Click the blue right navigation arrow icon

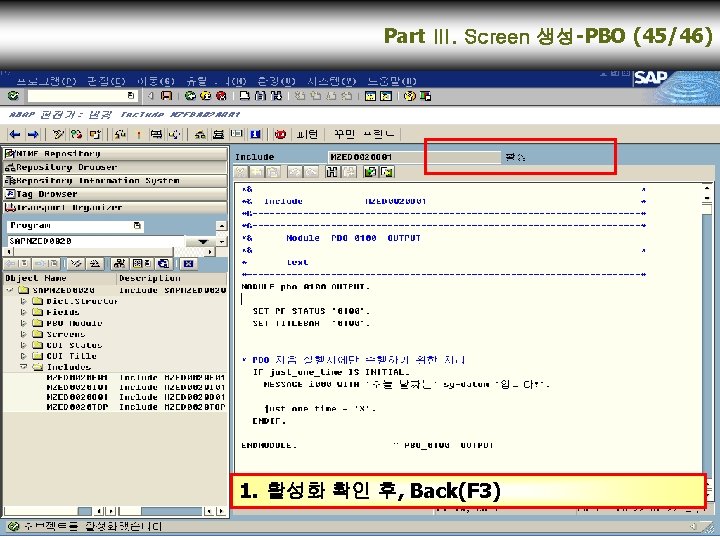tap(33, 134)
